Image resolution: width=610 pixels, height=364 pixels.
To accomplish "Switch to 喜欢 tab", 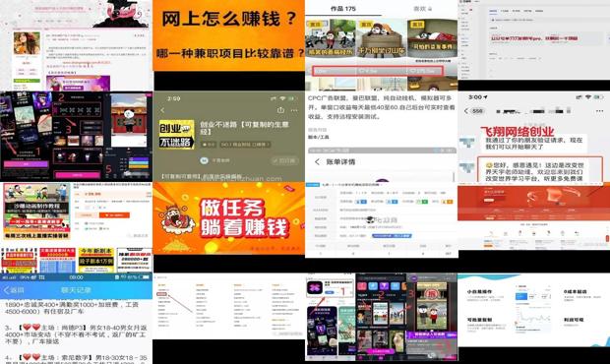I will 422,9.
